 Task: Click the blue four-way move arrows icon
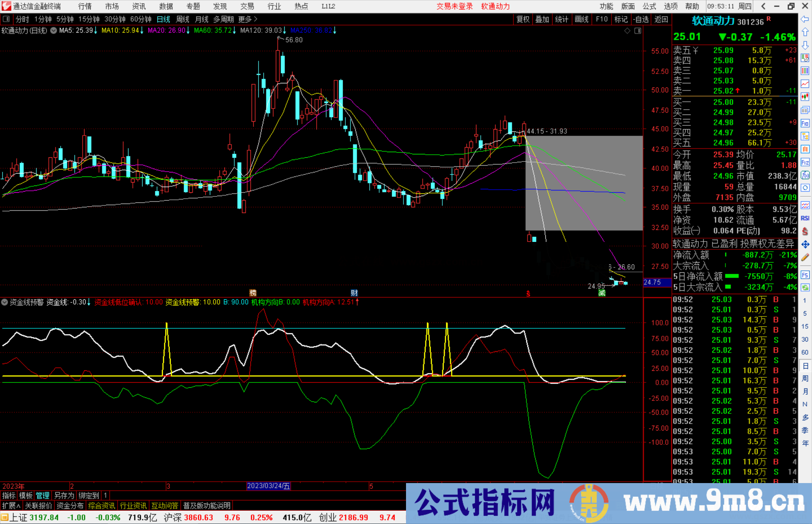point(805,245)
